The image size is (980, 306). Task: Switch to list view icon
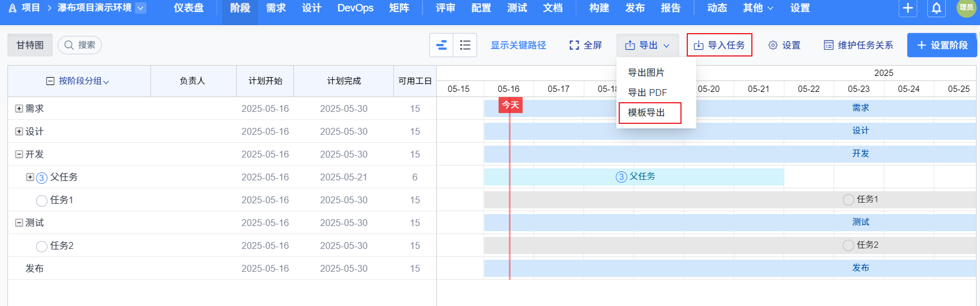coord(465,45)
